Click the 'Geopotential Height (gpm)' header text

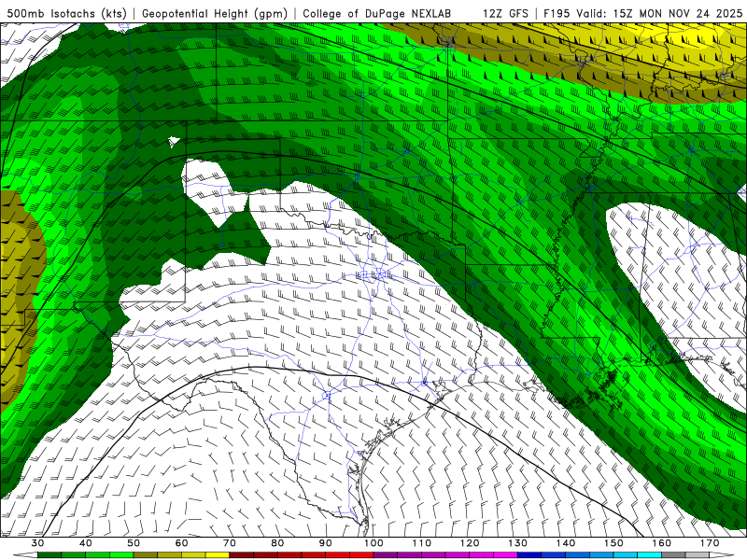pos(215,13)
